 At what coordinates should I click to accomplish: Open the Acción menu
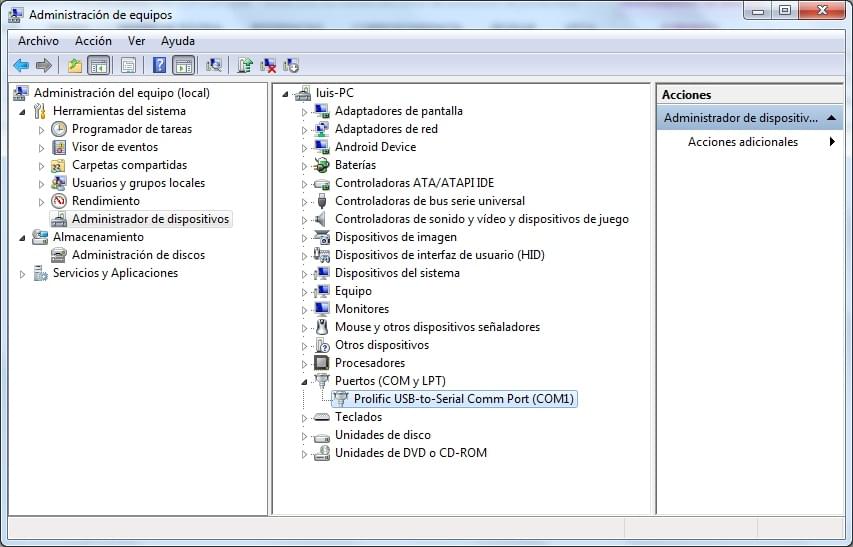[93, 41]
